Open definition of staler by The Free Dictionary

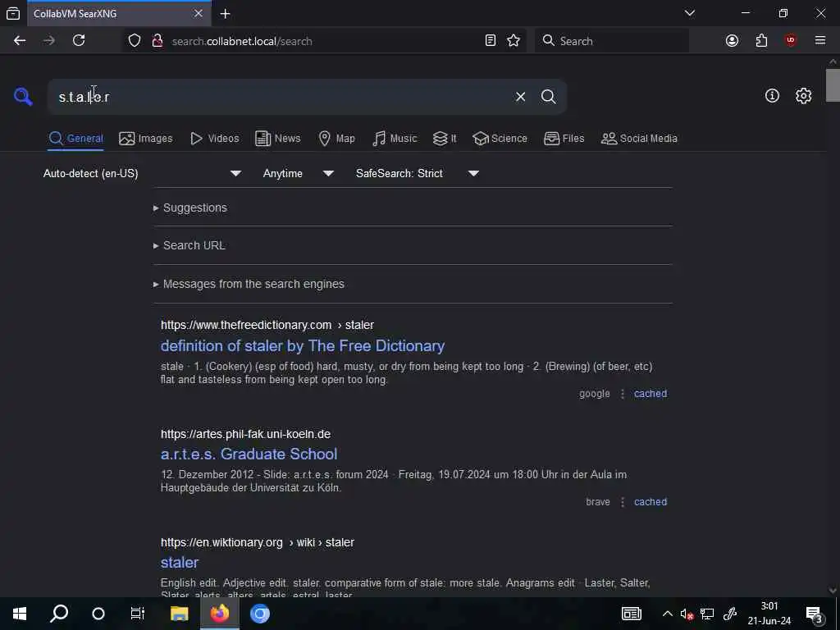click(x=303, y=345)
